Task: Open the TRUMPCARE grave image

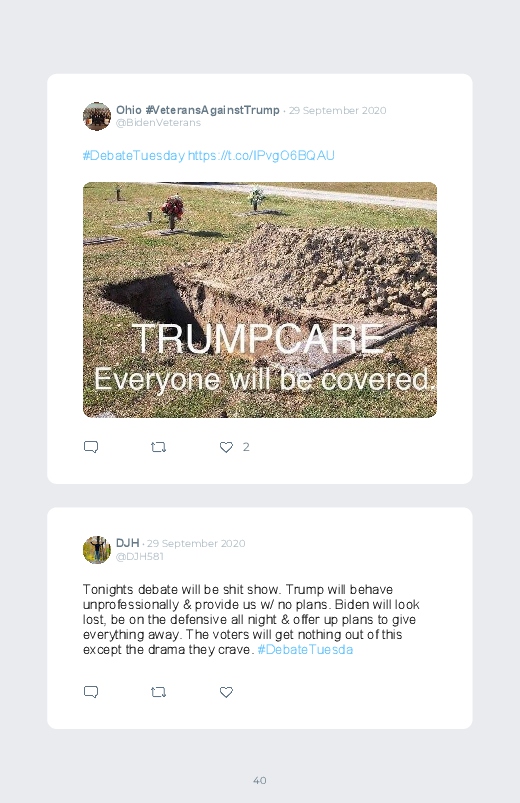Action: tap(260, 300)
